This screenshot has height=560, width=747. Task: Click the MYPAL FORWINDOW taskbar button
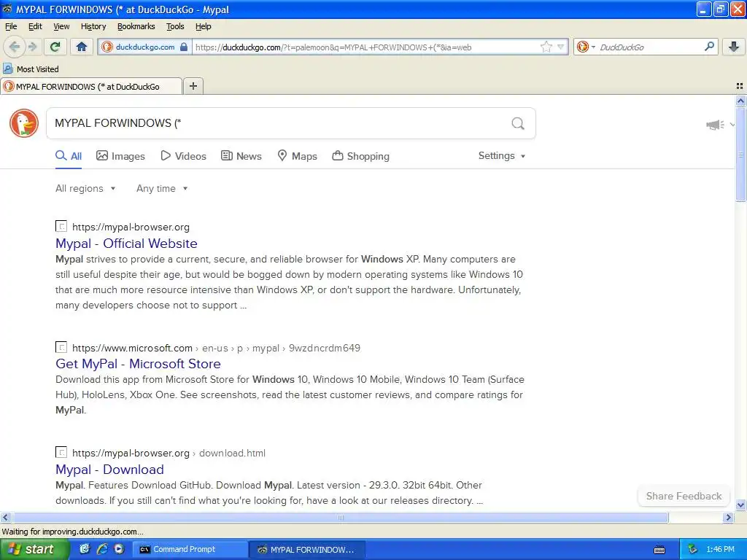coord(307,549)
